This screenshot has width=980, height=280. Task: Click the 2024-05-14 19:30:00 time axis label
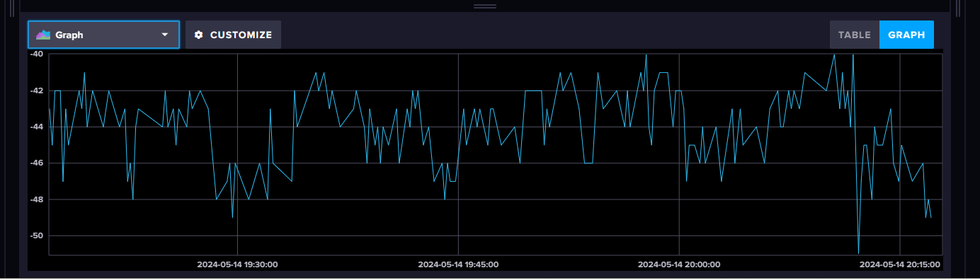click(x=237, y=264)
